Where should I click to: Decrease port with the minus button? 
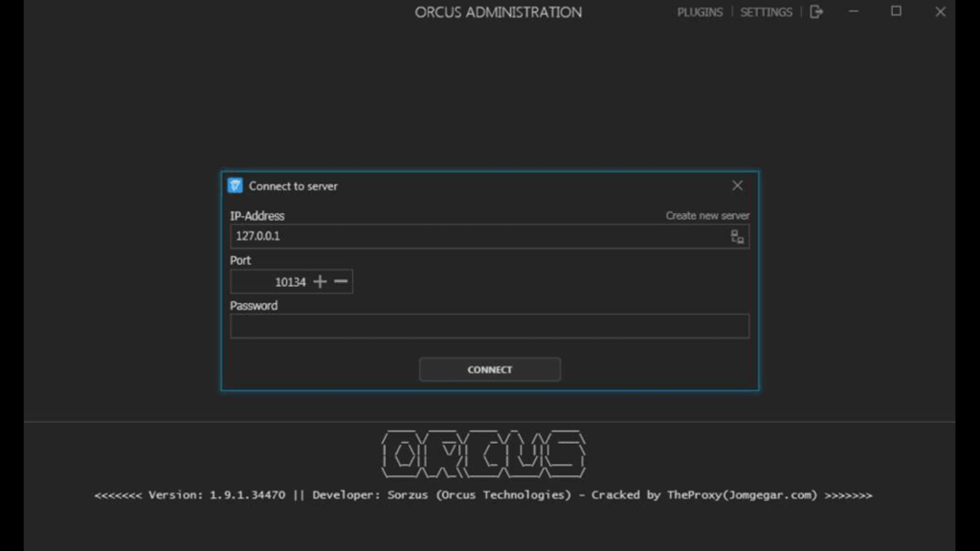tap(341, 282)
